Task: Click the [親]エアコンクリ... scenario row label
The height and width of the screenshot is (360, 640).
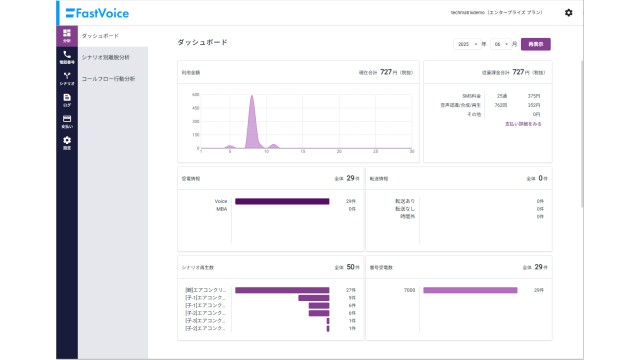Action: click(205, 290)
